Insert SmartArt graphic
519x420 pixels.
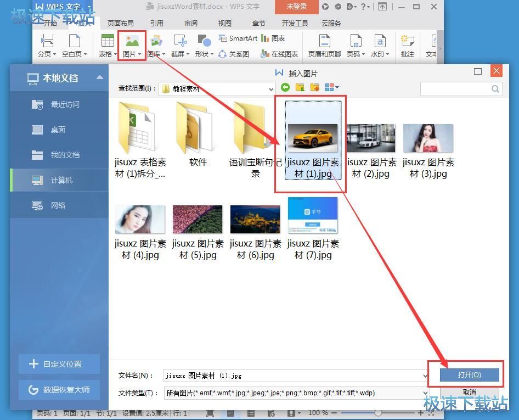[238, 38]
